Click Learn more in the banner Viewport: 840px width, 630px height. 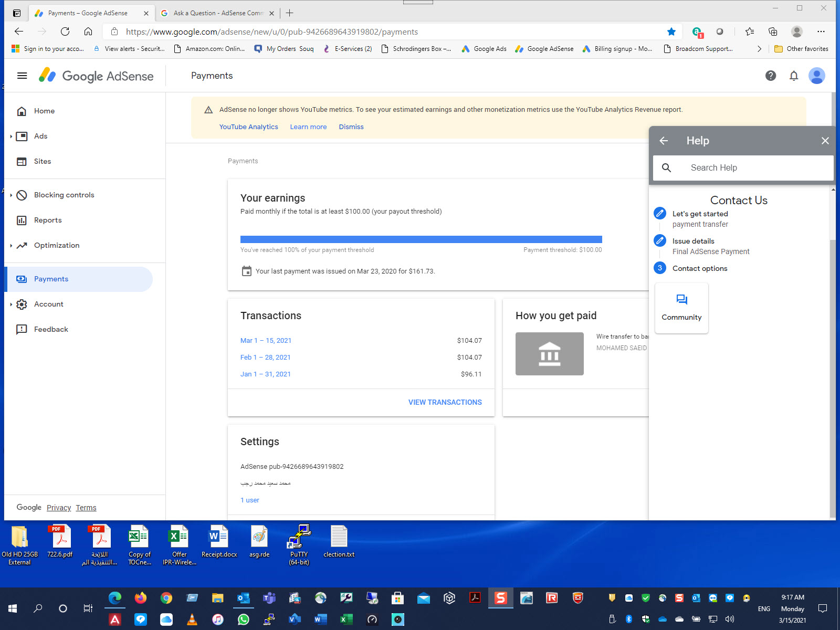tap(308, 127)
